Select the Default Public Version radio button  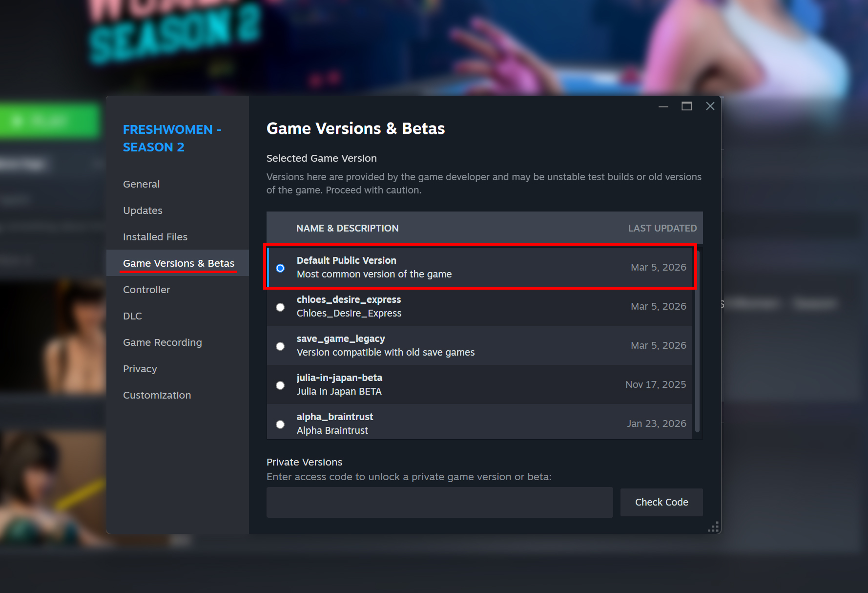coord(280,268)
